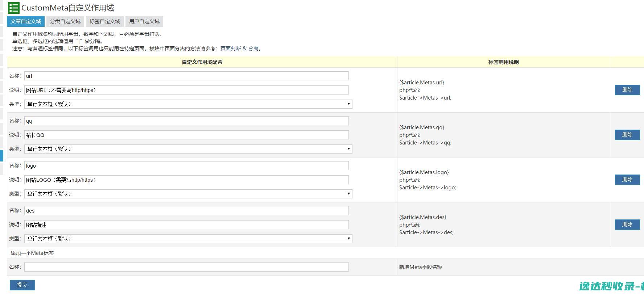Click the 自定义作用域配置 column header
The image size is (644, 294).
[202, 62]
